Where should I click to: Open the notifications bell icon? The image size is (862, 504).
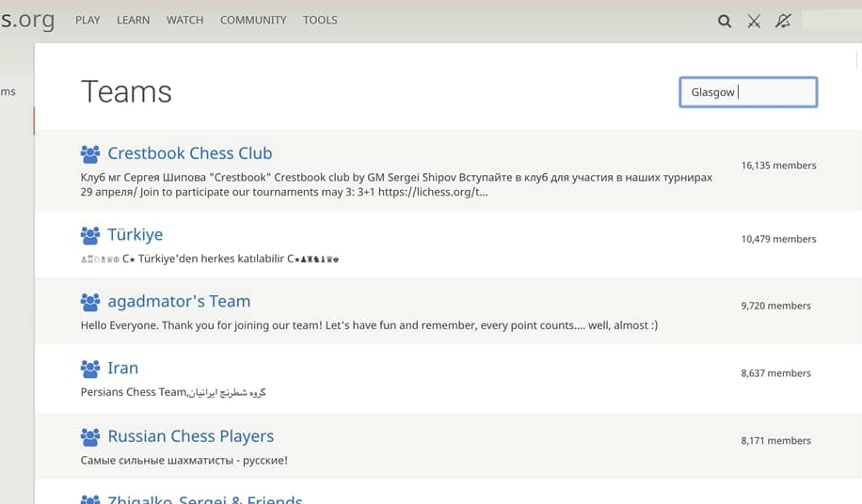[x=783, y=21]
